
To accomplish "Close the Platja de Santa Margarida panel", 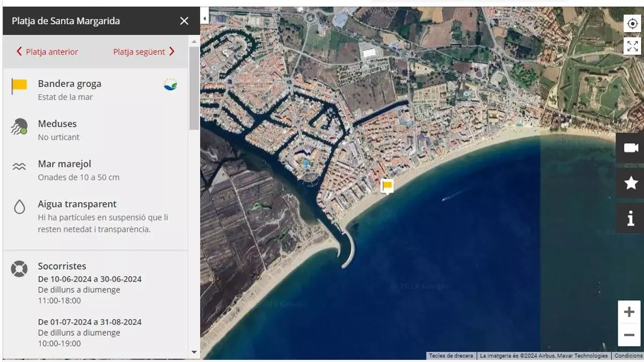I will [184, 21].
